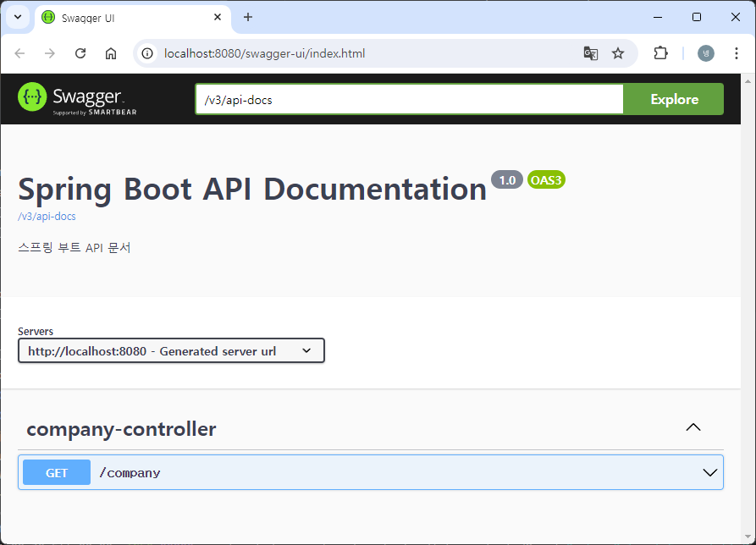The width and height of the screenshot is (756, 545).
Task: Click the /company endpoint path
Action: point(130,473)
